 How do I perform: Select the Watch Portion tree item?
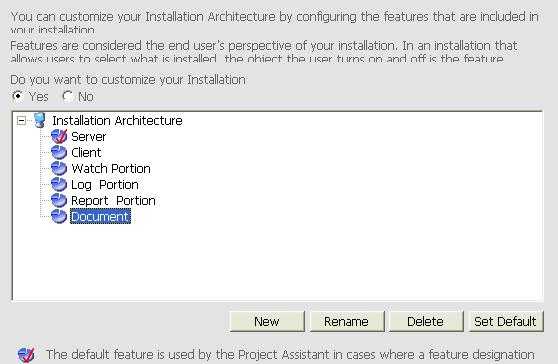pos(111,168)
